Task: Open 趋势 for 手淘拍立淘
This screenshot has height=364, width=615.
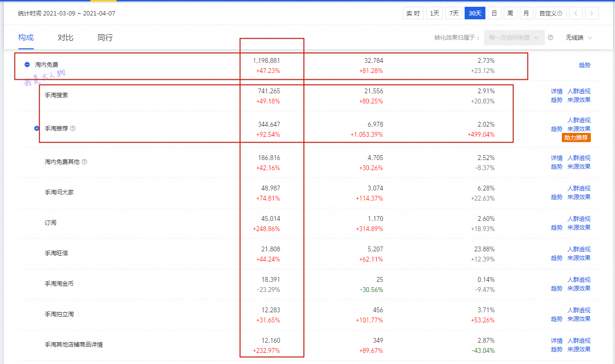Action: (556, 319)
